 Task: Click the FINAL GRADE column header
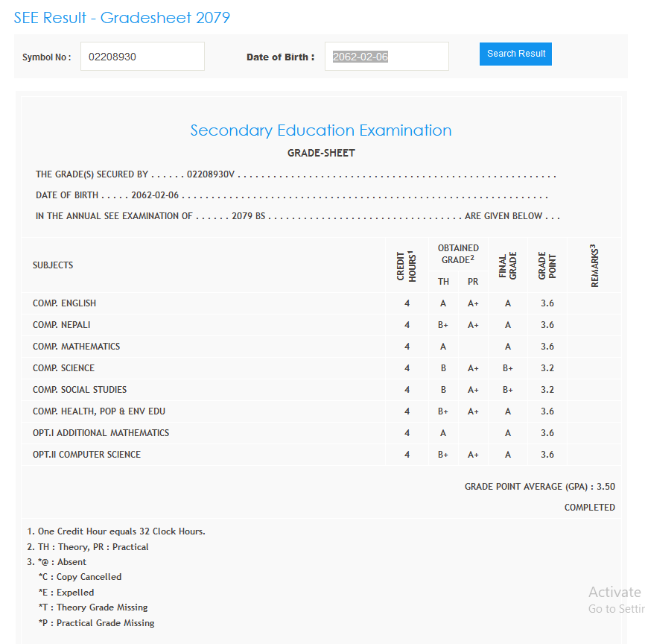507,265
